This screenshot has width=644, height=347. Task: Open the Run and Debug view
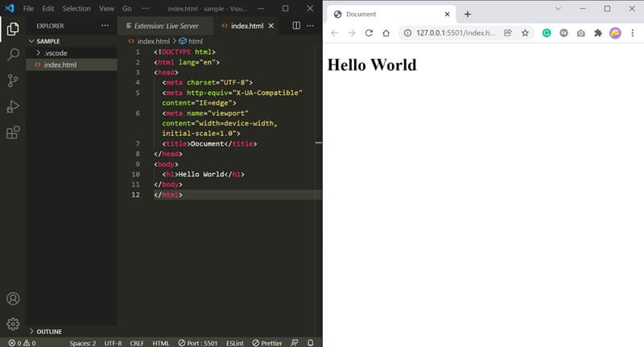[13, 106]
